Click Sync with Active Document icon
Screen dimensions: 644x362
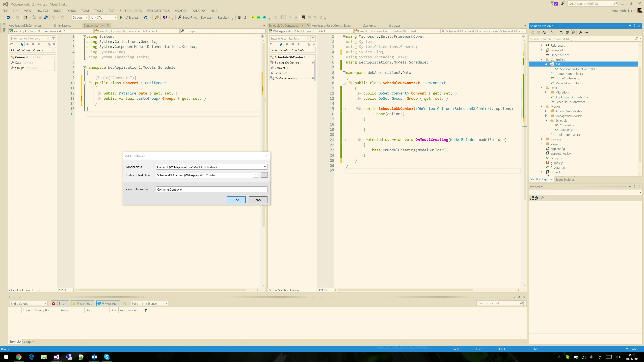pos(561,33)
